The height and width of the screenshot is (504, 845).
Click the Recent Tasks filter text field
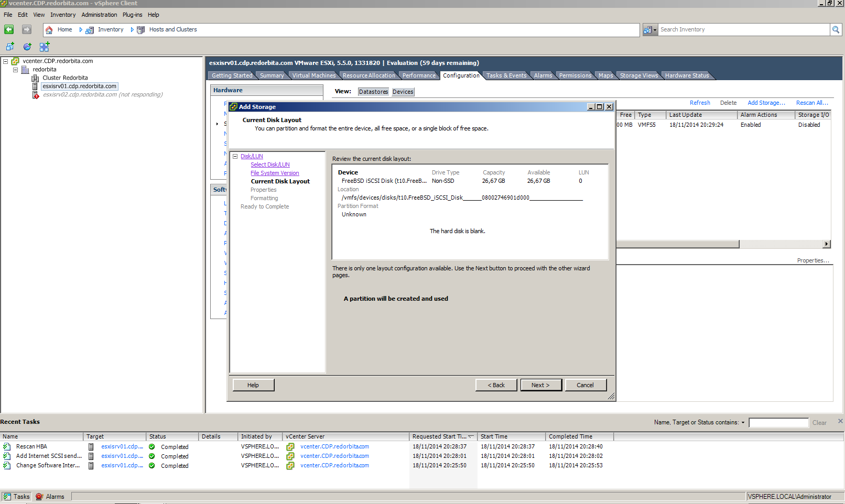(x=778, y=423)
